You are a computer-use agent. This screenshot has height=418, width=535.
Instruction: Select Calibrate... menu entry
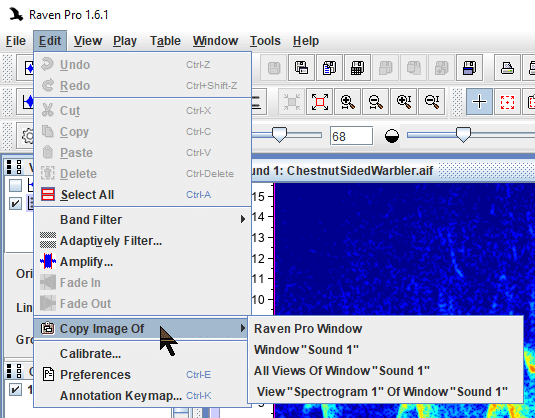143,354
